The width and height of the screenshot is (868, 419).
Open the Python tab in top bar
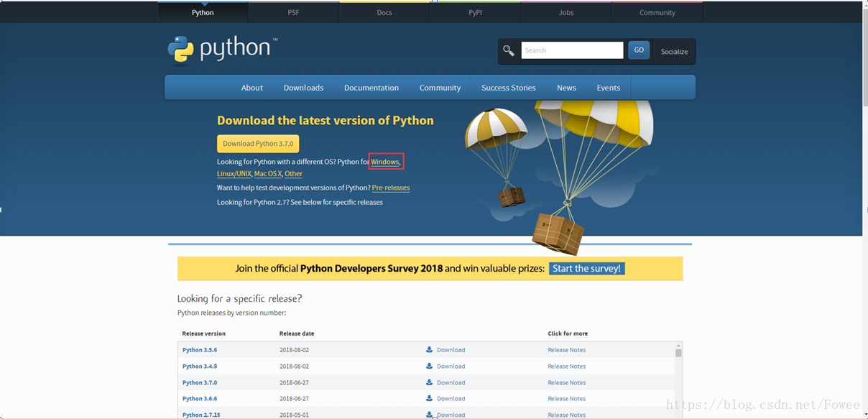pyautogui.click(x=203, y=12)
